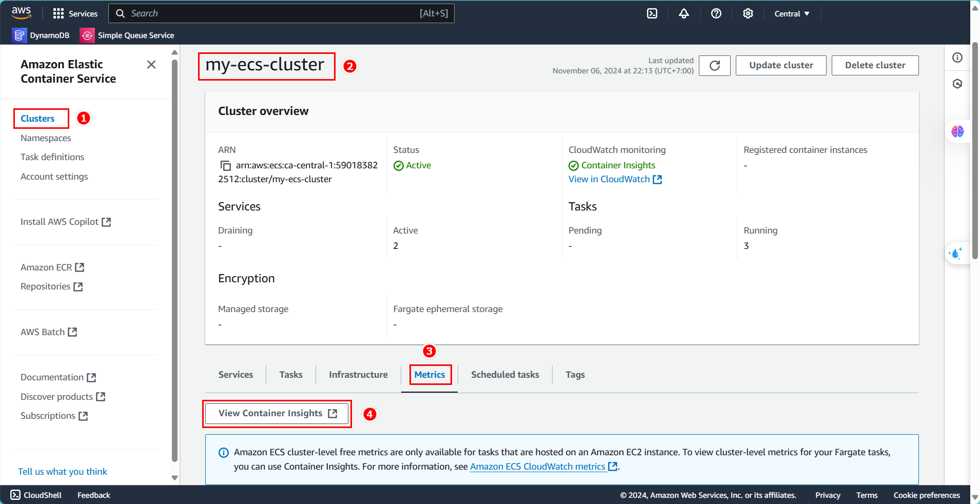
Task: Switch to the Scheduled tasks tab
Action: click(505, 375)
